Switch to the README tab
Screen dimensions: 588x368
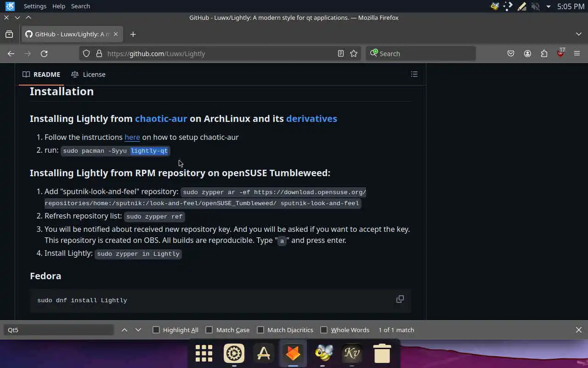tap(41, 74)
